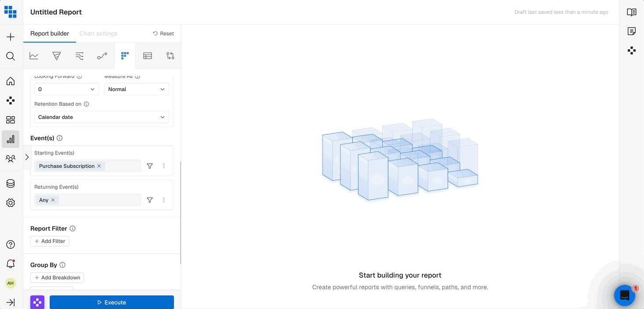Open filter for Returning Event(s)
Image resolution: width=644 pixels, height=309 pixels.
[x=150, y=200]
